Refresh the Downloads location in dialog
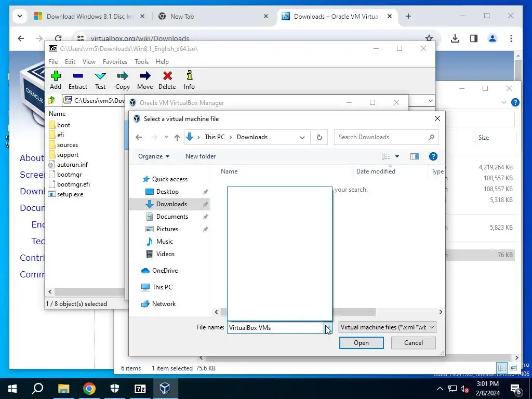 pos(320,137)
